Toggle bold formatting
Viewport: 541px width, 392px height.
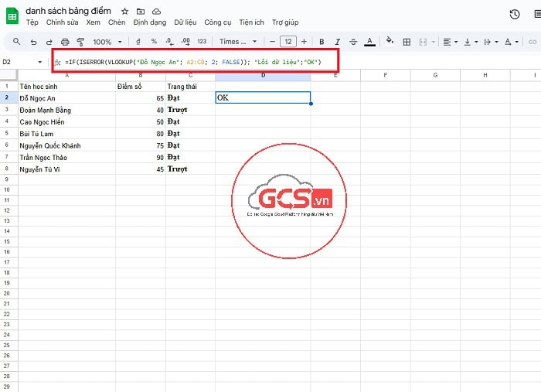322,42
